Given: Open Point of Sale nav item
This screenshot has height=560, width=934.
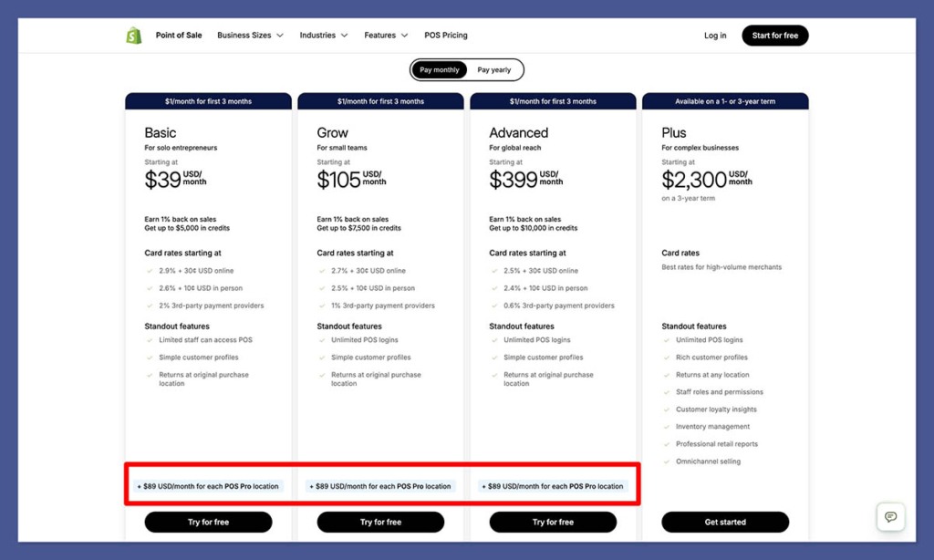Looking at the screenshot, I should [x=179, y=36].
